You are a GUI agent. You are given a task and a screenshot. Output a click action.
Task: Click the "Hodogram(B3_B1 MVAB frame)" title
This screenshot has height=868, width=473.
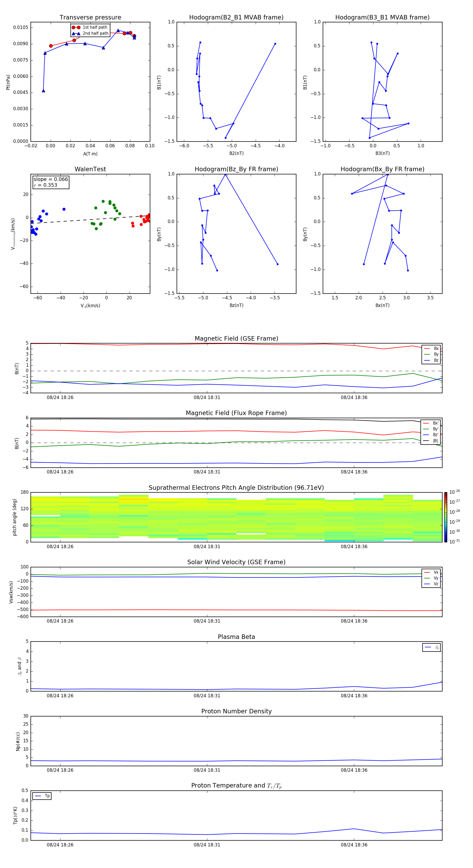(382, 17)
